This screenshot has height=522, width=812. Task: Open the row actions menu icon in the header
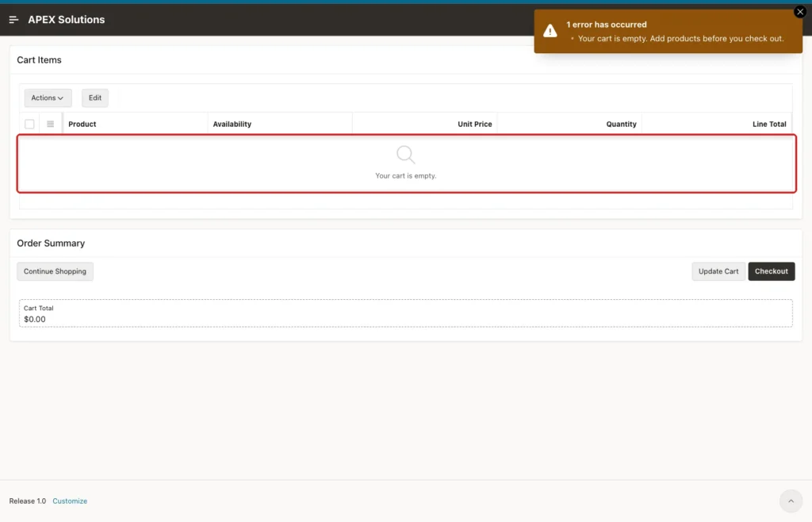[50, 125]
